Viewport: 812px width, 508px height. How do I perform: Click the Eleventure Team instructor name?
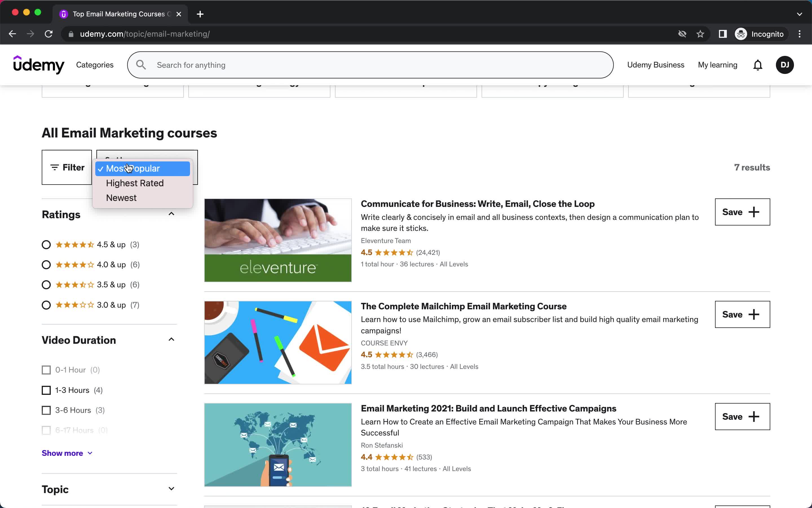coord(385,241)
